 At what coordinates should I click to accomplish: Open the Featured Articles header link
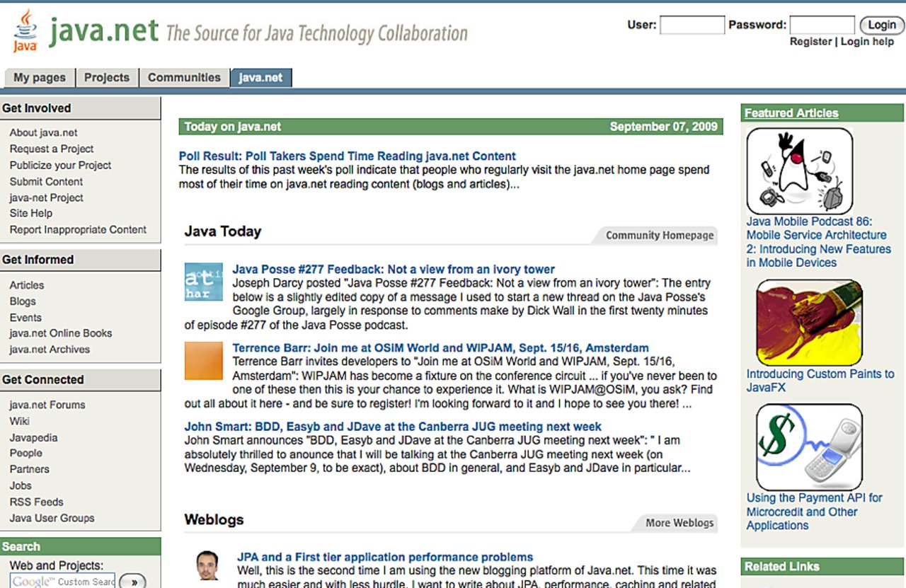(x=791, y=113)
